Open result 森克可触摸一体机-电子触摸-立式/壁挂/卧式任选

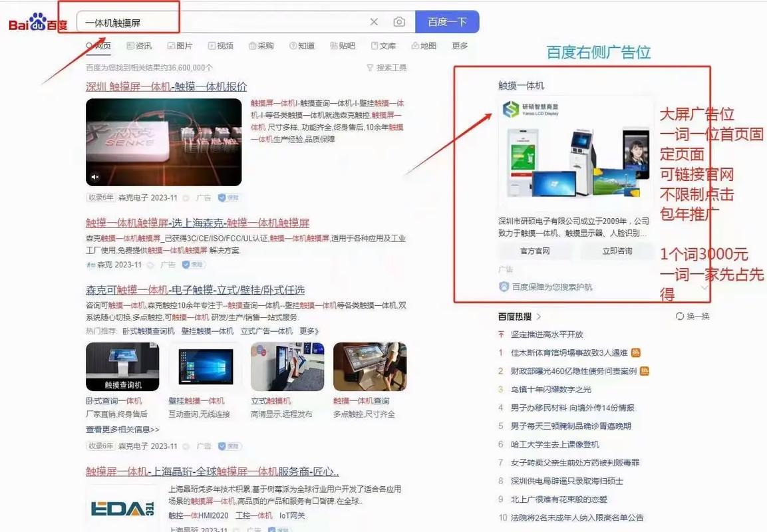(x=195, y=290)
